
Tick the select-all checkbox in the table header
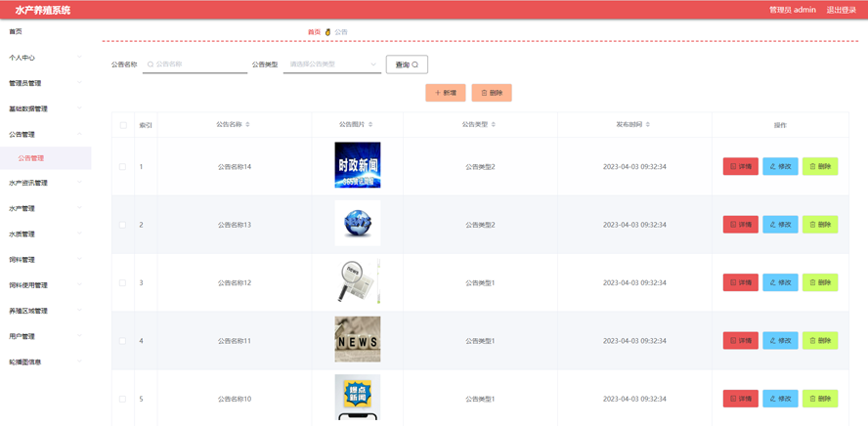(123, 125)
